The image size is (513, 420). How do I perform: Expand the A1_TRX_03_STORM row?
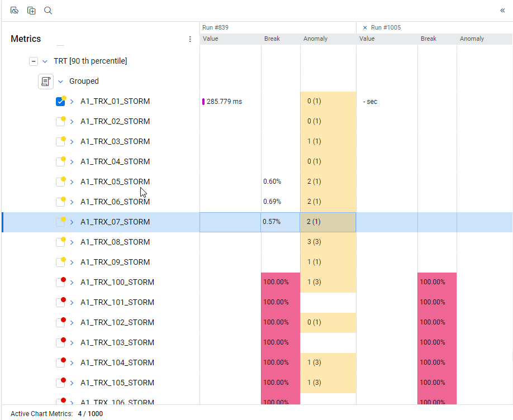point(72,141)
